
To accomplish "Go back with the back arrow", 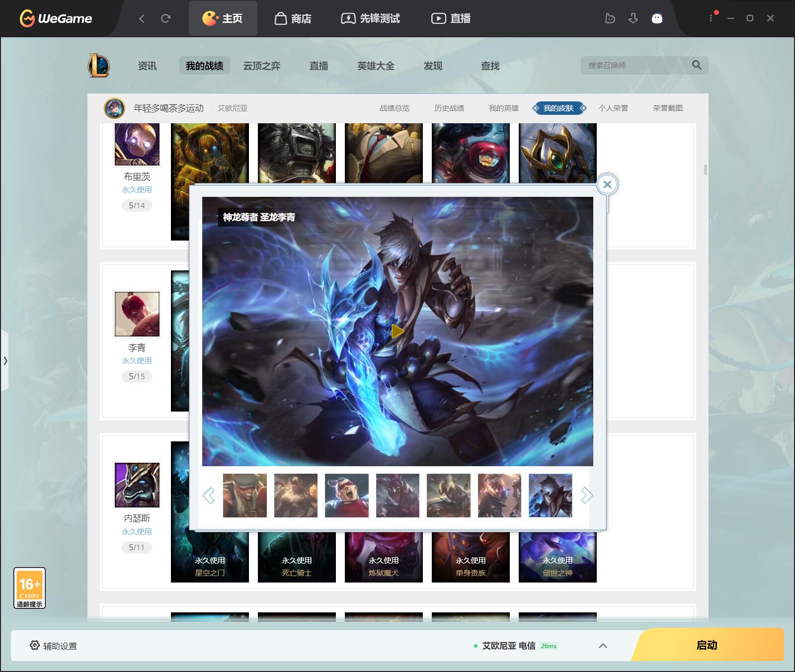I will click(x=142, y=18).
